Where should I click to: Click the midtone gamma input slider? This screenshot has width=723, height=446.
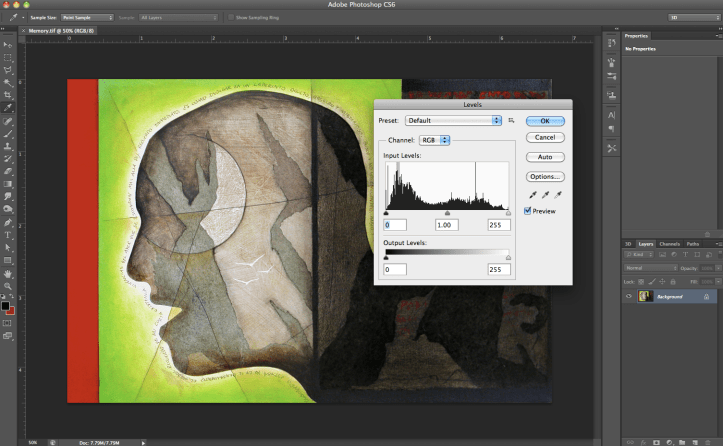pyautogui.click(x=447, y=213)
